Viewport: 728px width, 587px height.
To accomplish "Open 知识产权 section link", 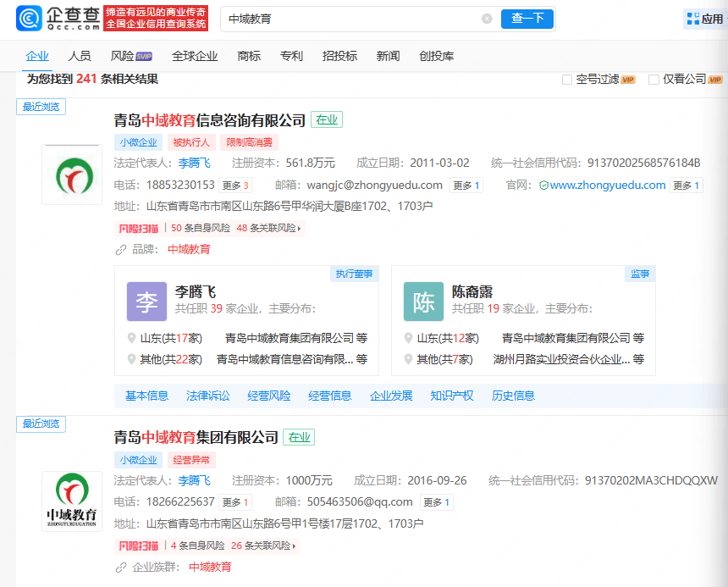I will click(452, 396).
